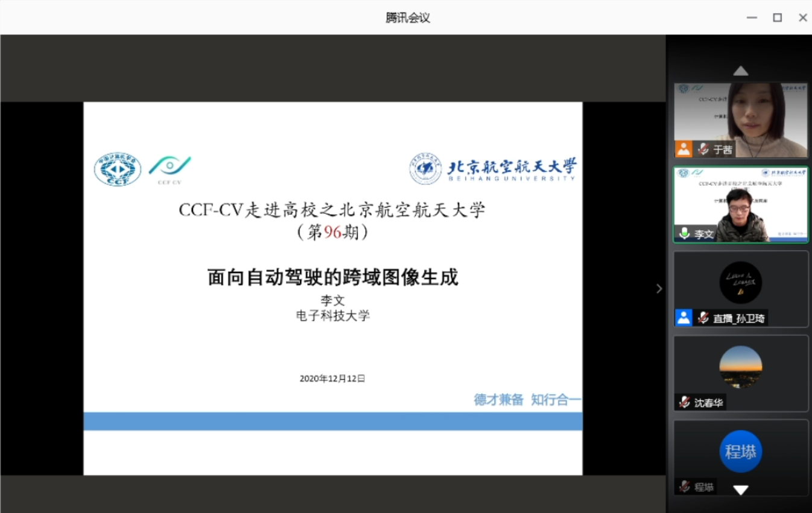The width and height of the screenshot is (812, 513).
Task: Click the muted microphone icon beside 直播_孙卫琦
Action: tap(703, 318)
